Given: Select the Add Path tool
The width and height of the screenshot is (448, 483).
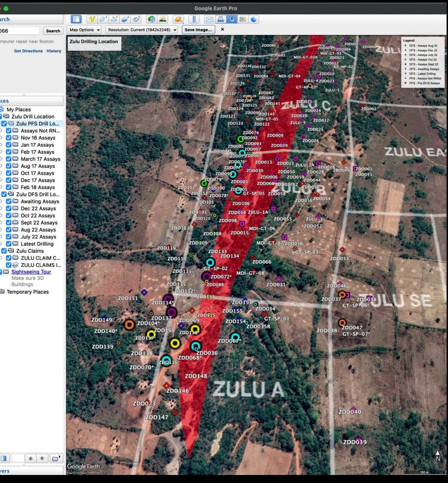Looking at the screenshot, I should pyautogui.click(x=114, y=19).
